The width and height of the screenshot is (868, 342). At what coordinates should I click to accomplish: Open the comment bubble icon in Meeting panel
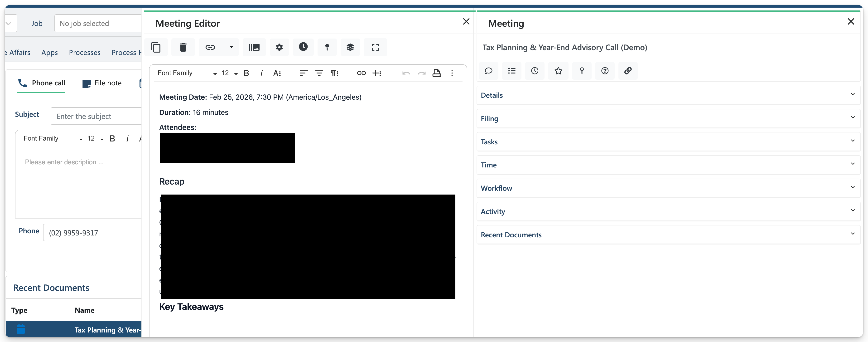coord(488,71)
